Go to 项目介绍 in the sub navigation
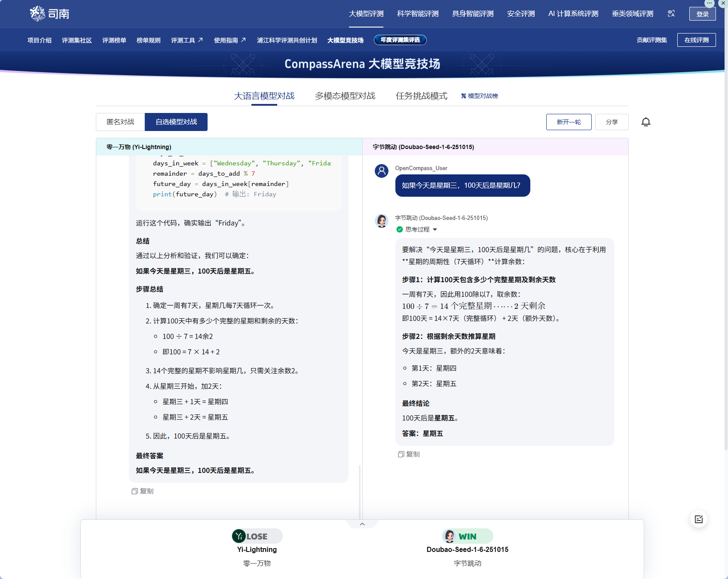The image size is (728, 579). (40, 40)
